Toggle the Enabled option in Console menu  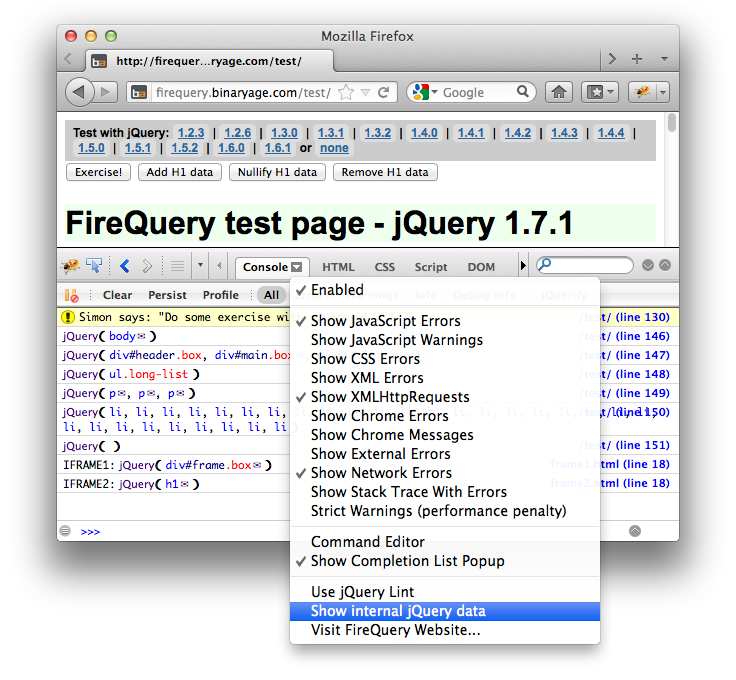(x=337, y=290)
